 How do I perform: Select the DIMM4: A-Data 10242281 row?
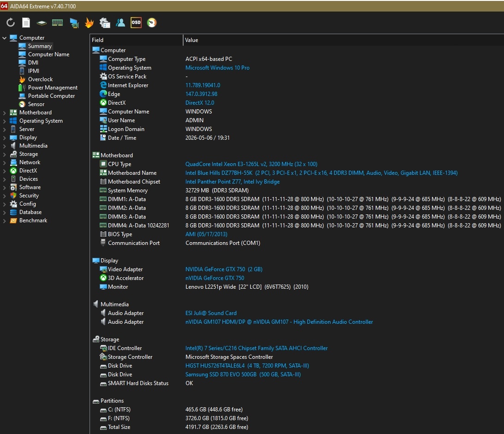tap(297, 226)
